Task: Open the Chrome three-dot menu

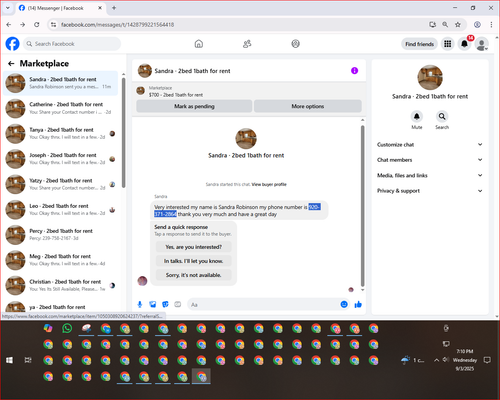Action: coord(491,25)
